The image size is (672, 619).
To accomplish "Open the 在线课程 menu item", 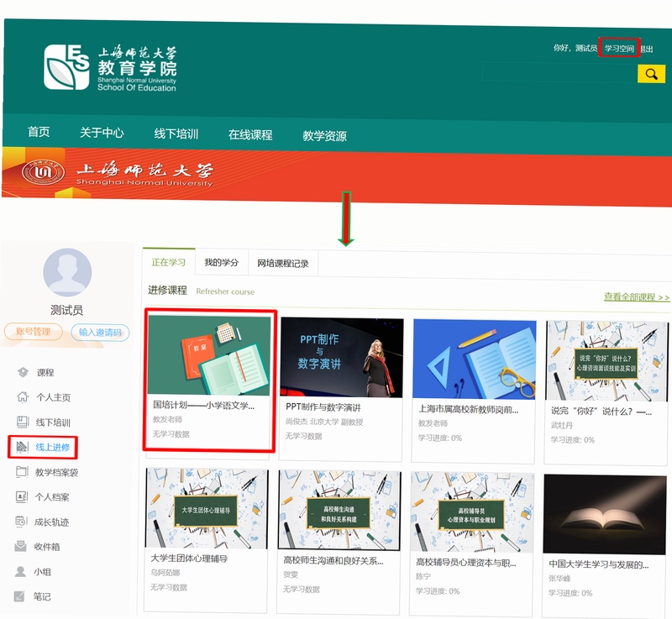I will 250,135.
